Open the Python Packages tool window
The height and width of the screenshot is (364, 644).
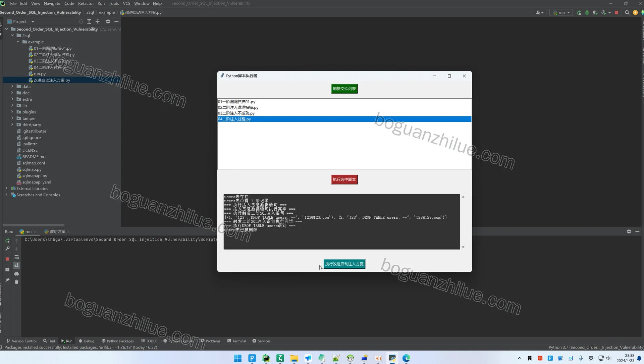pyautogui.click(x=118, y=341)
